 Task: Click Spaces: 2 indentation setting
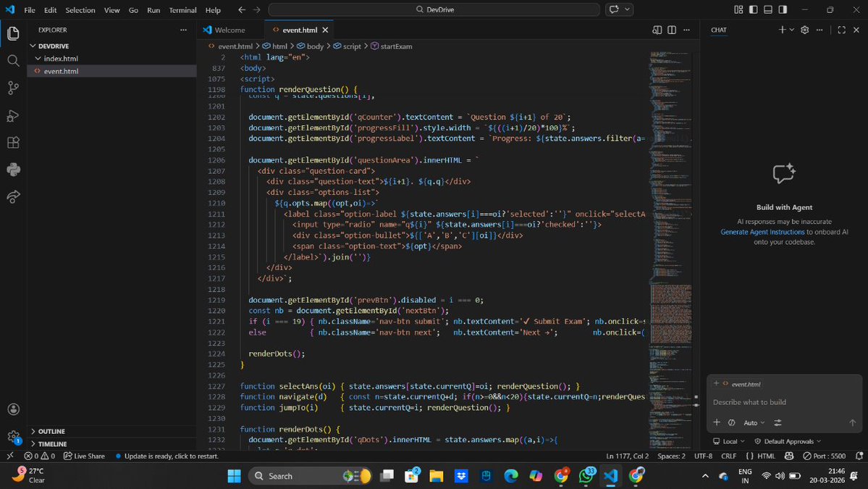pos(671,456)
